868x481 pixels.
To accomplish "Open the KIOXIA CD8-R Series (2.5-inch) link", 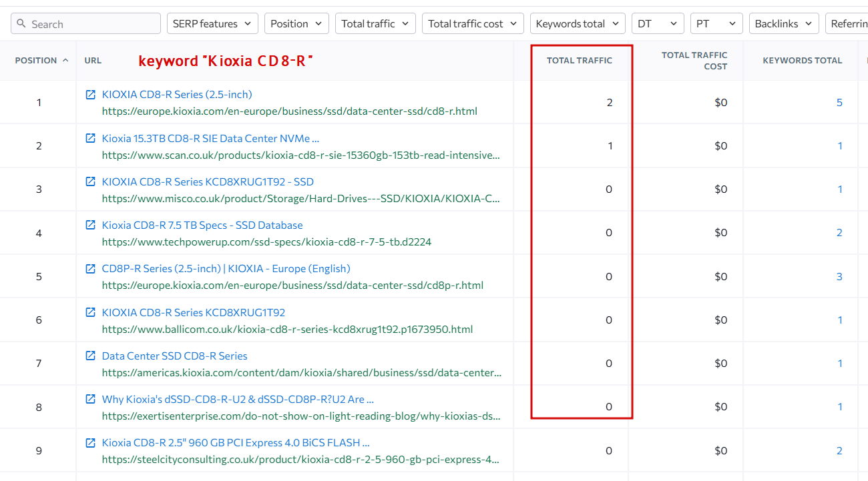I will [177, 95].
